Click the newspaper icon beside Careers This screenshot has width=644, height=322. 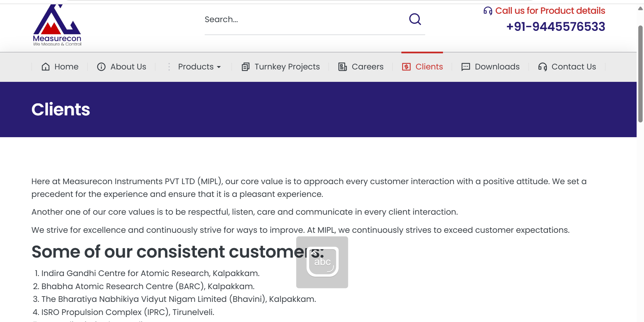343,67
